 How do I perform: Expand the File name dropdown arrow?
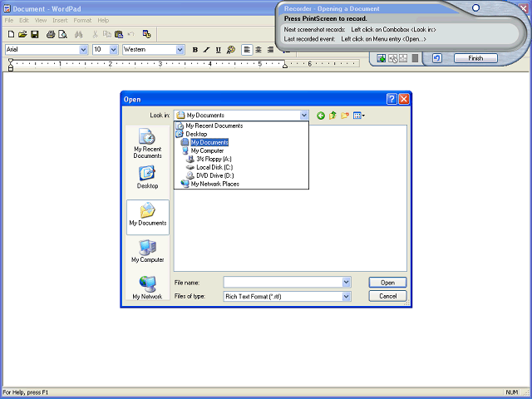346,282
